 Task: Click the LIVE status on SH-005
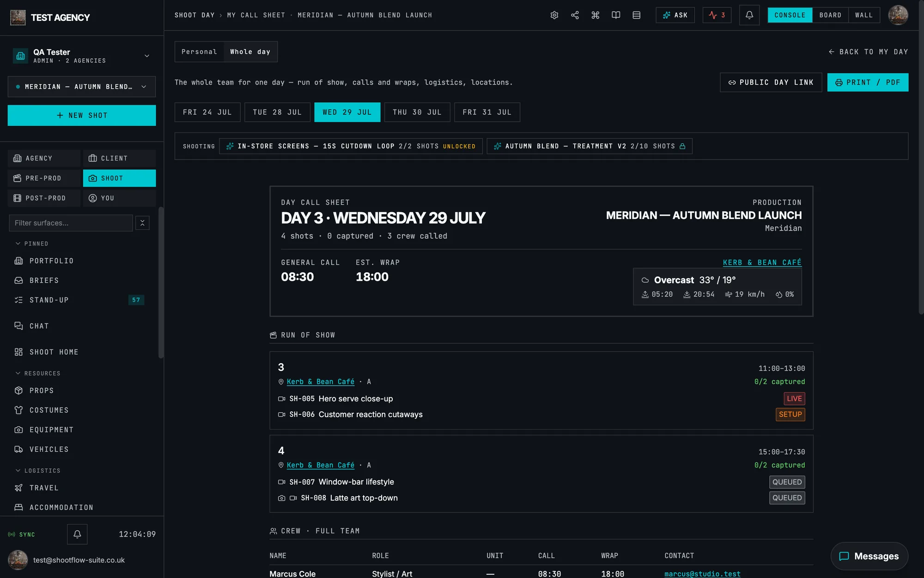[794, 399]
